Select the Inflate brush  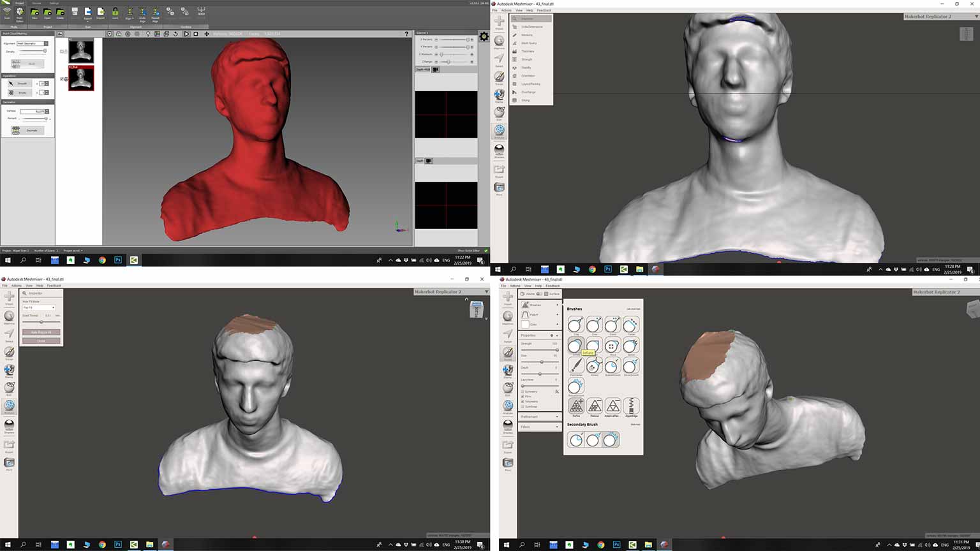pyautogui.click(x=575, y=345)
